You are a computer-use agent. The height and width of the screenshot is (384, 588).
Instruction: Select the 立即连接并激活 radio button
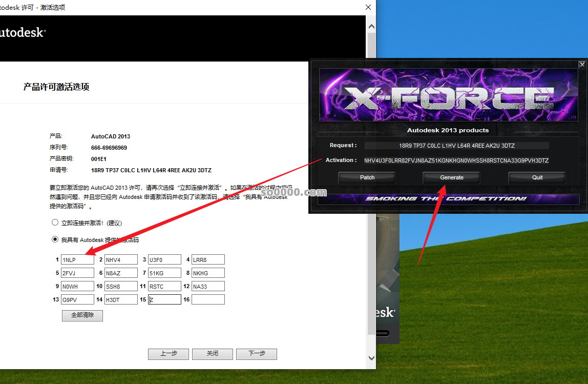55,223
